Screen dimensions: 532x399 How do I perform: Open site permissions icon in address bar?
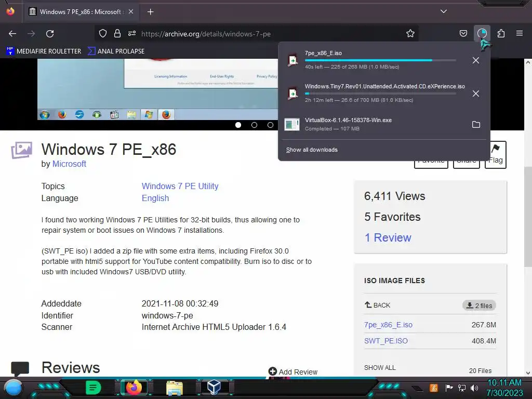[x=132, y=34]
